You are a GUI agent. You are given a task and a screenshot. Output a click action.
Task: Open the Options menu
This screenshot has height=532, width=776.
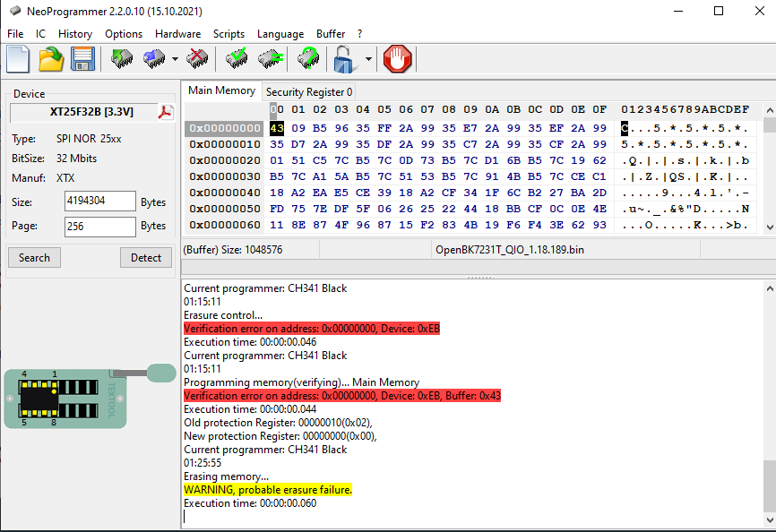(124, 34)
